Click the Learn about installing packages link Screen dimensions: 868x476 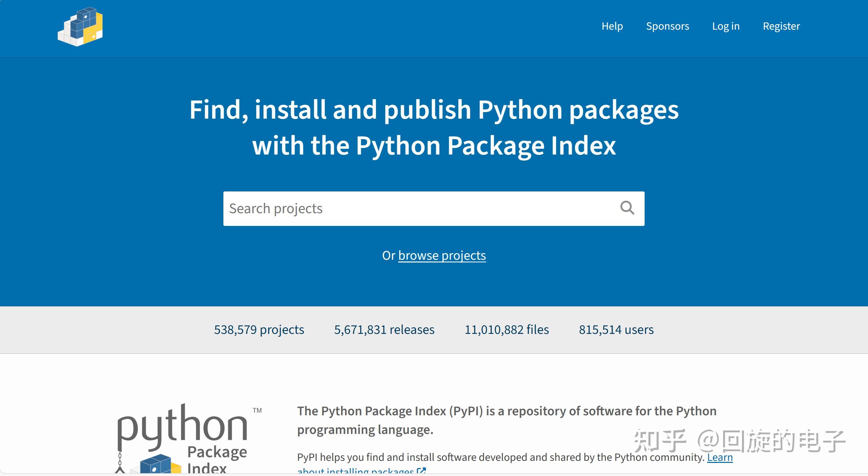point(720,457)
